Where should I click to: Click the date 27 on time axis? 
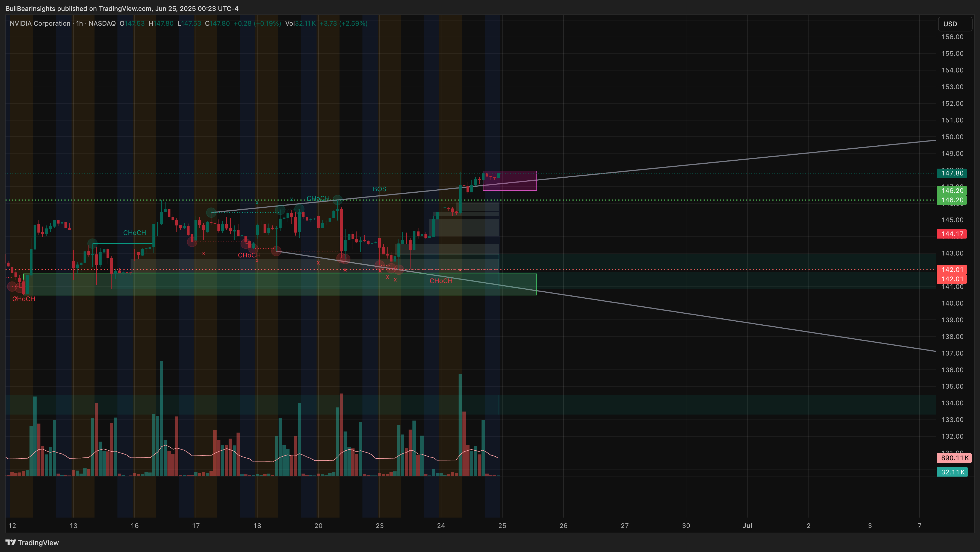[x=625, y=526]
